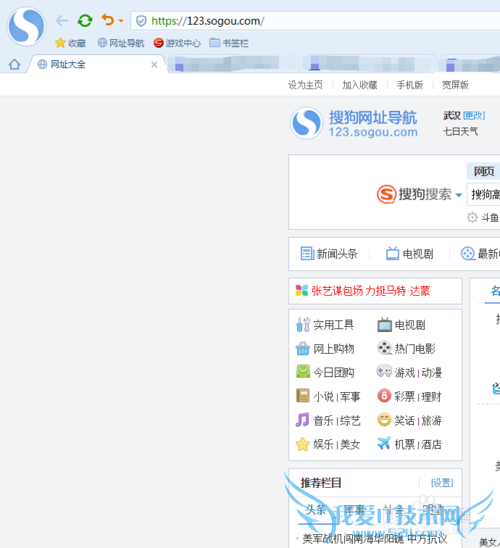500x548 pixels.
Task: Click the 加入收藏 link
Action: click(360, 85)
